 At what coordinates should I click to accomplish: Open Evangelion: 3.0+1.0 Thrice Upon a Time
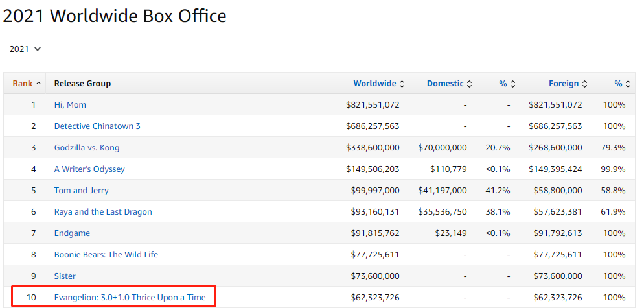point(130,298)
